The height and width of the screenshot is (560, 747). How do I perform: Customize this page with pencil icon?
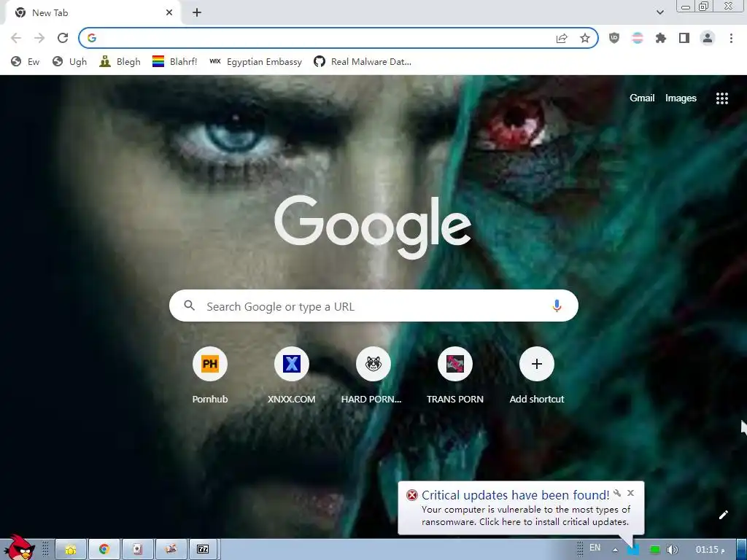tap(723, 515)
